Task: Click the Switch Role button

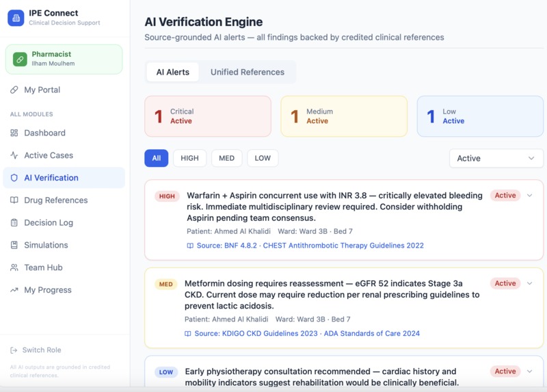Action: point(36,350)
